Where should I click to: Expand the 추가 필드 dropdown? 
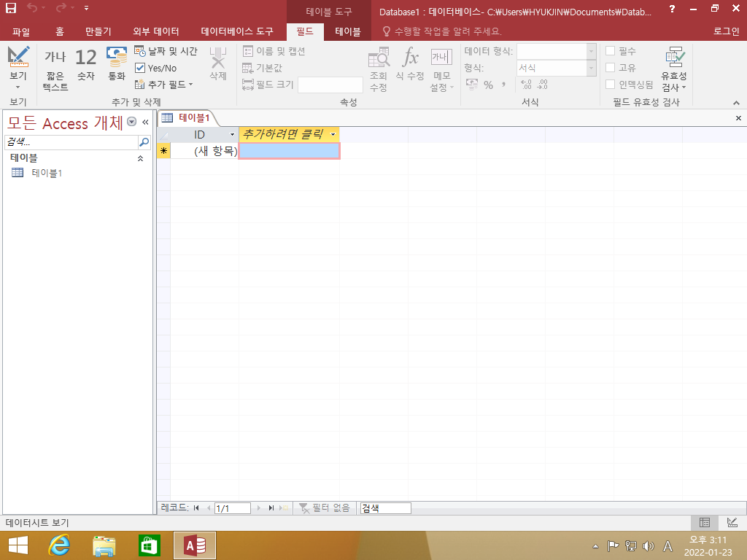pyautogui.click(x=164, y=85)
